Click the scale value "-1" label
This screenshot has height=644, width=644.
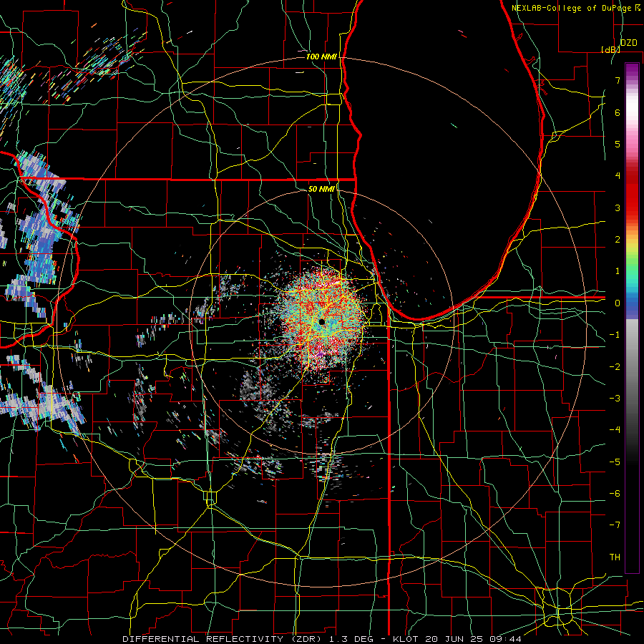[x=615, y=335]
